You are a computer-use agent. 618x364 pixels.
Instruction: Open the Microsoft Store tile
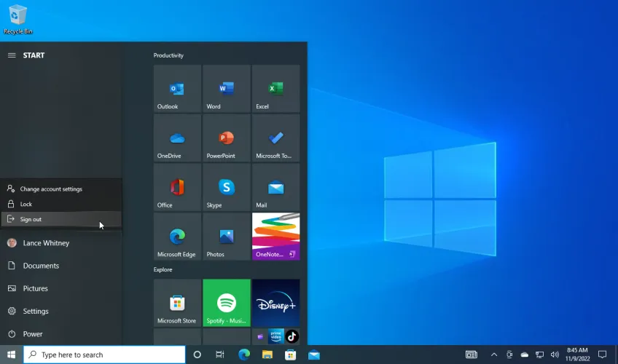[177, 303]
